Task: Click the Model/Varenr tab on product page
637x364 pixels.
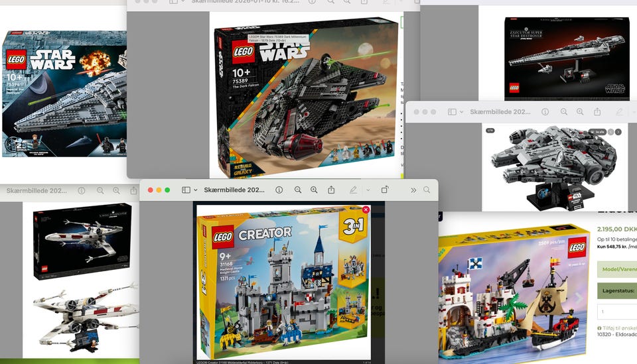Action: tap(618, 269)
